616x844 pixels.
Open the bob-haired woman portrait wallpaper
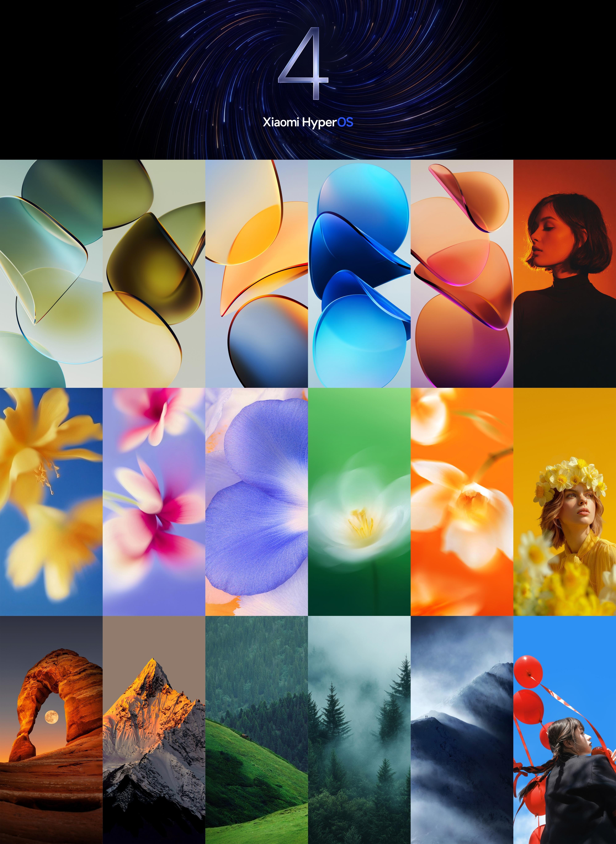point(565,274)
